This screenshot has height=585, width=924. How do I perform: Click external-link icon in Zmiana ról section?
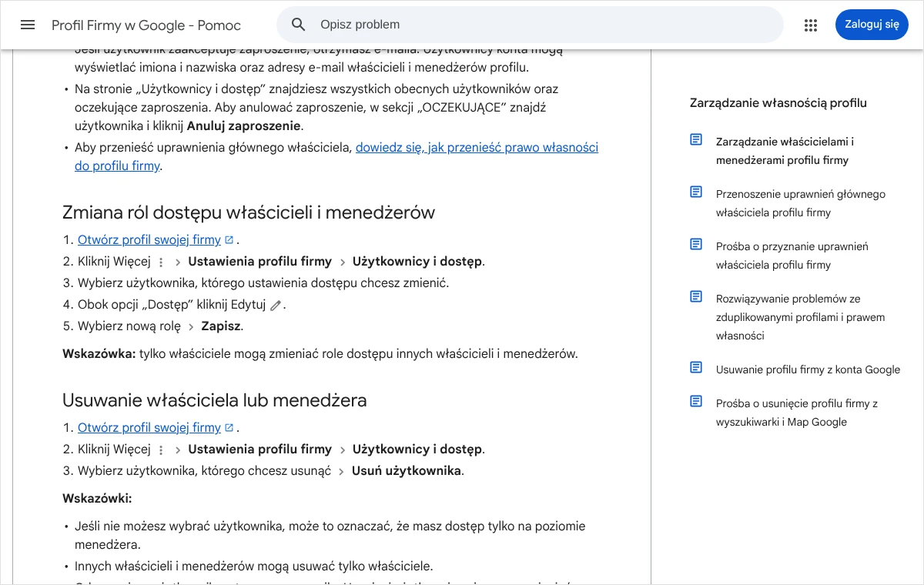(x=229, y=239)
